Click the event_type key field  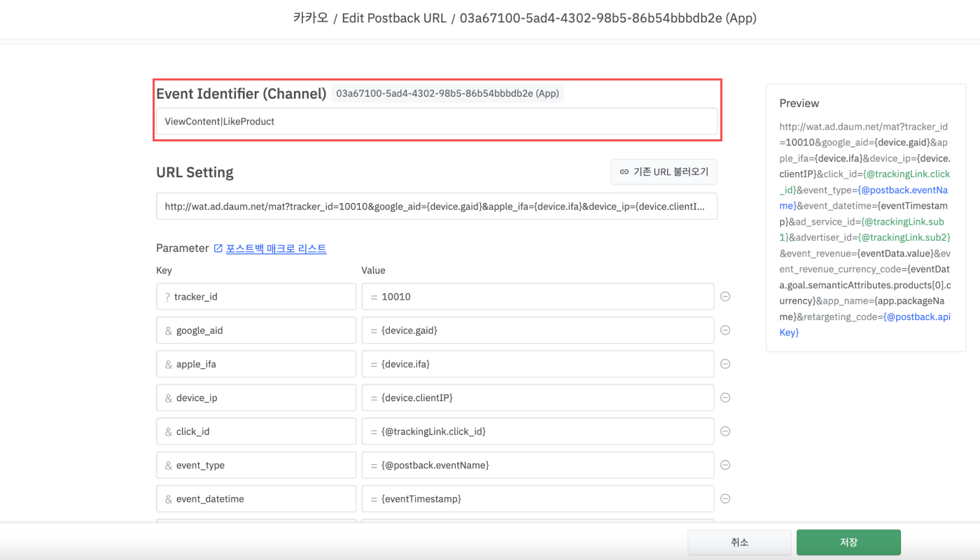click(256, 465)
